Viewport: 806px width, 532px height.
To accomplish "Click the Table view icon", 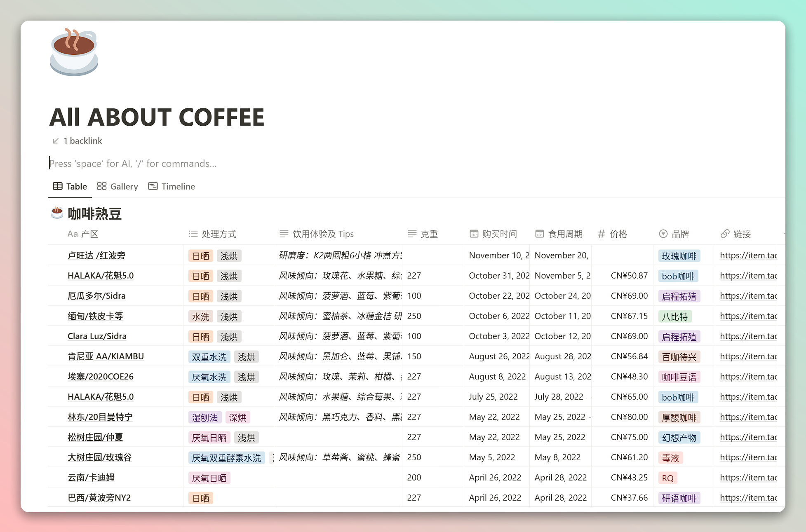I will pyautogui.click(x=58, y=186).
